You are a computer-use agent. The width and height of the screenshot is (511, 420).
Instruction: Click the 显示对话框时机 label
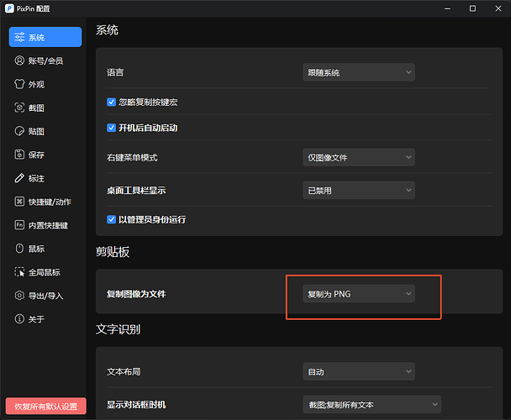pos(136,405)
